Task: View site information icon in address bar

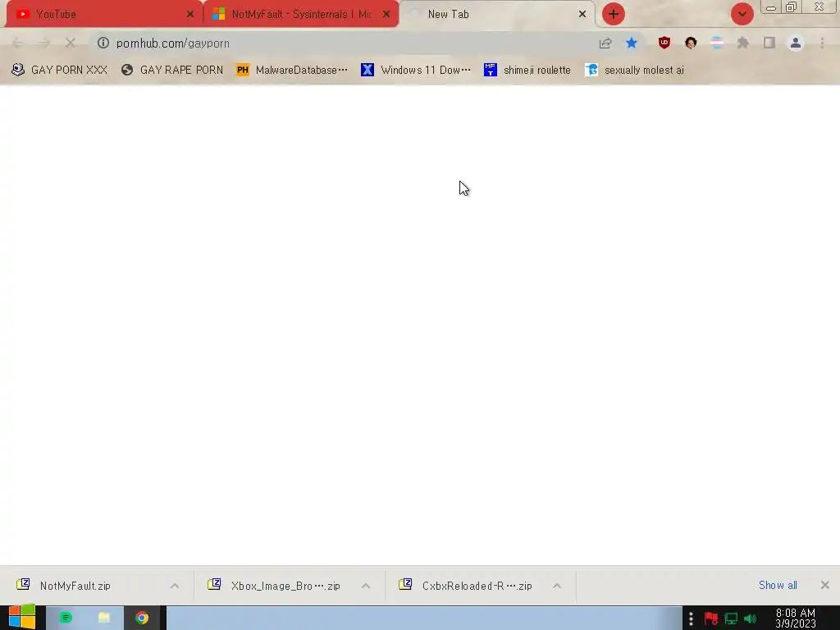Action: tap(103, 43)
